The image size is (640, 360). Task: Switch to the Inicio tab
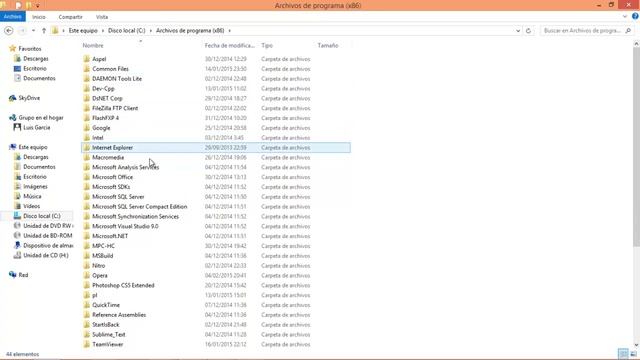click(39, 17)
